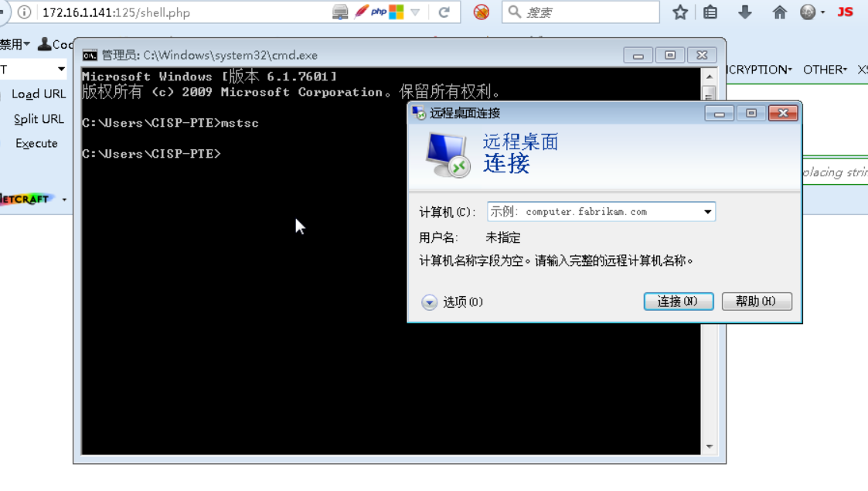This screenshot has width=868, height=491.
Task: Click the site info icon beside URL
Action: pos(25,12)
